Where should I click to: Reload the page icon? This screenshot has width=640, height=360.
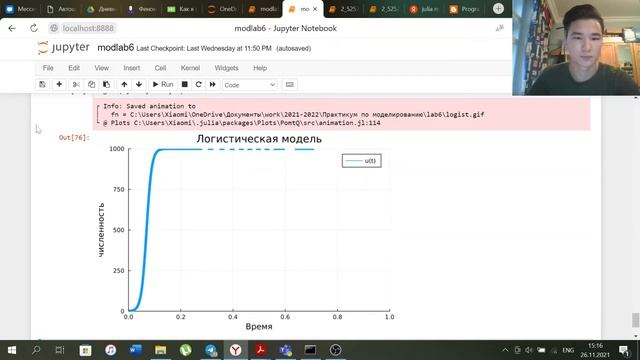point(34,28)
